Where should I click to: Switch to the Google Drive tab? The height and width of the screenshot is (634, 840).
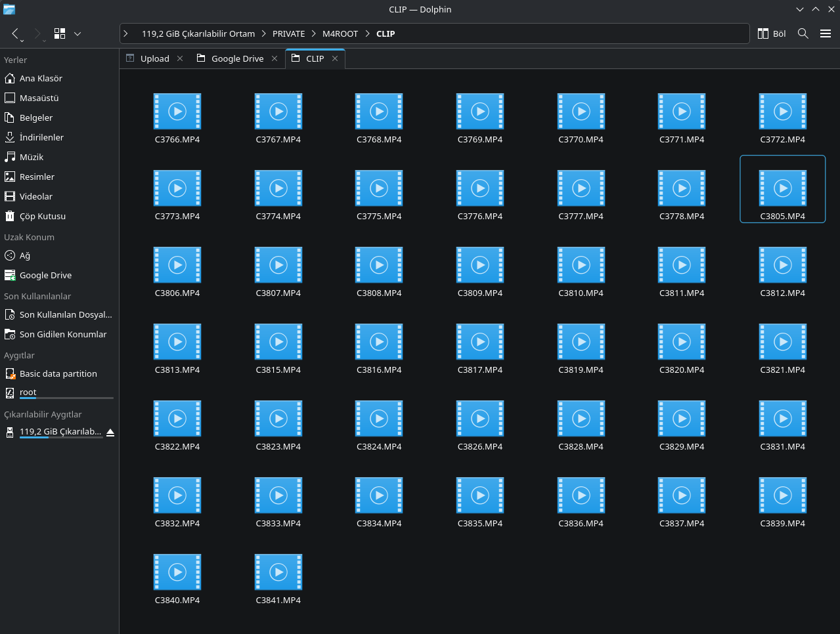click(237, 58)
